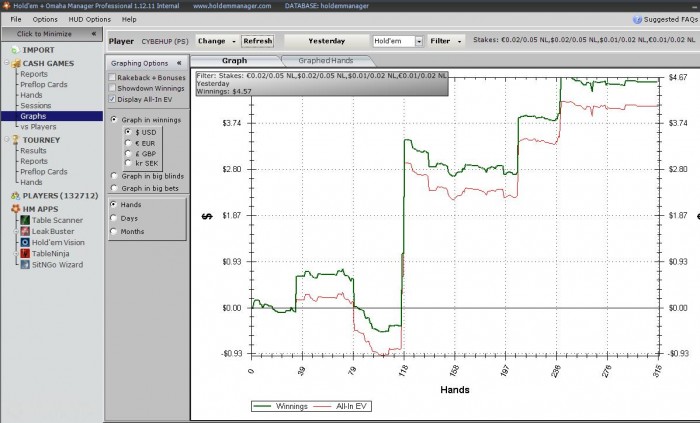Switch to the Graph tab

tap(235, 61)
